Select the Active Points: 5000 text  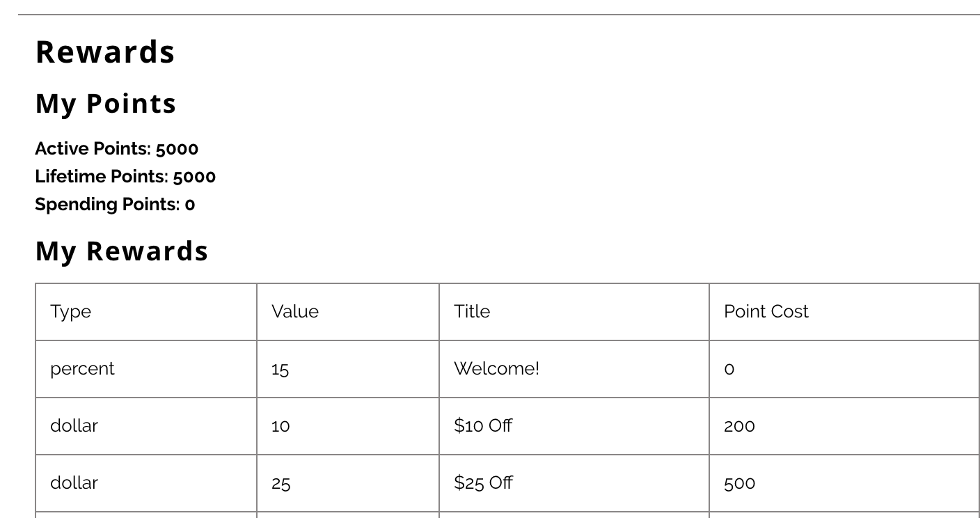[116, 148]
